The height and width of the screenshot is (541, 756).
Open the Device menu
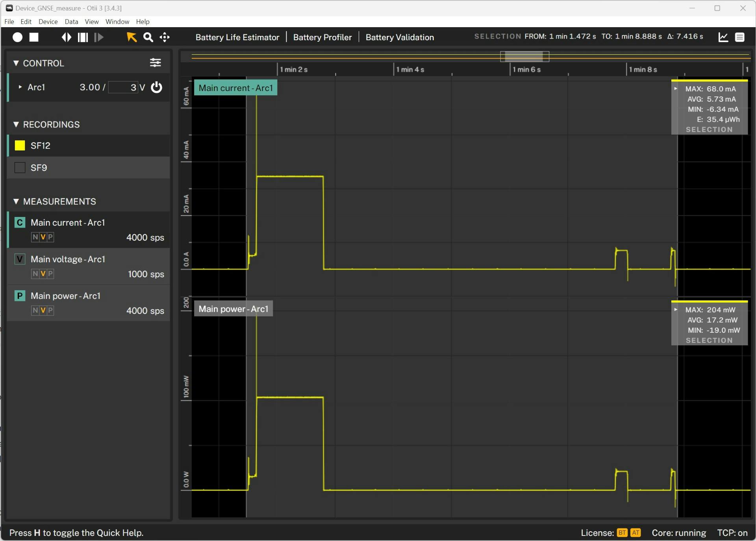point(48,22)
